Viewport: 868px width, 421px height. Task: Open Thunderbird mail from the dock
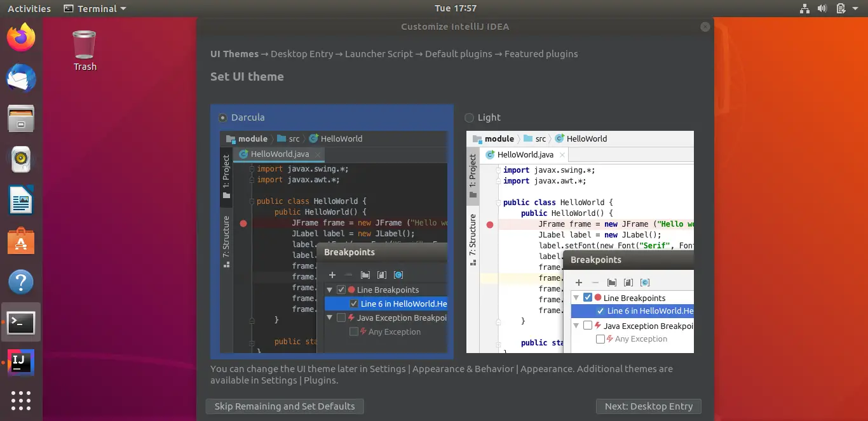[21, 79]
